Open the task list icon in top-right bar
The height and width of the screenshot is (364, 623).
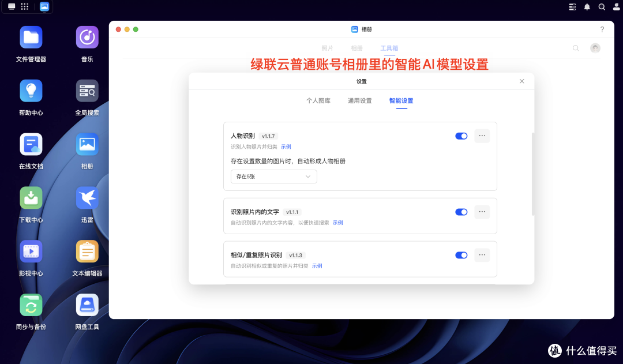pyautogui.click(x=572, y=7)
